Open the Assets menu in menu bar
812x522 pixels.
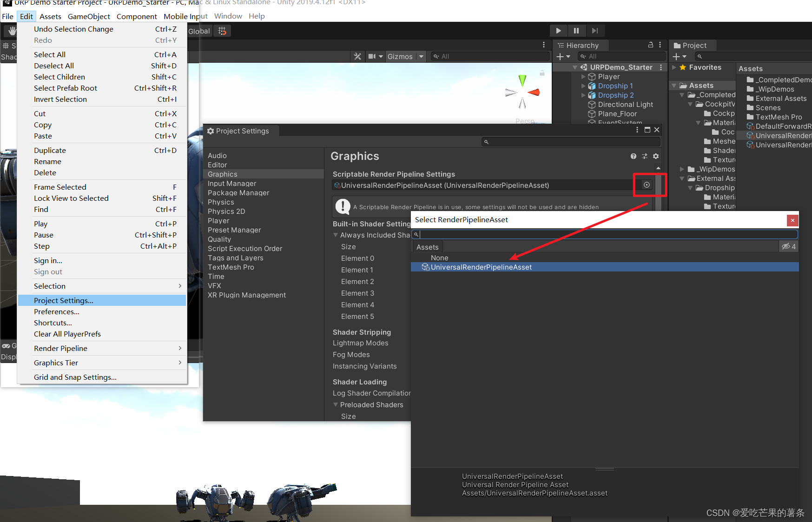click(50, 16)
